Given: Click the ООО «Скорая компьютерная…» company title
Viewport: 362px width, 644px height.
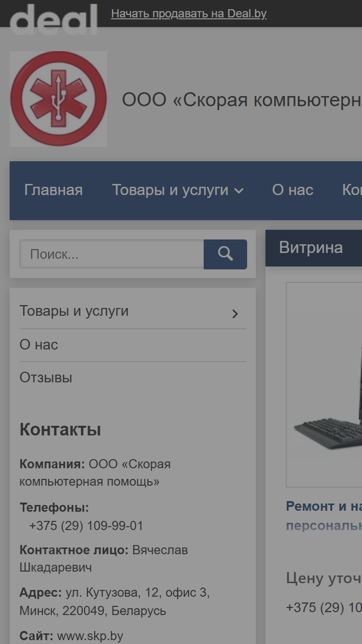Looking at the screenshot, I should click(x=242, y=100).
